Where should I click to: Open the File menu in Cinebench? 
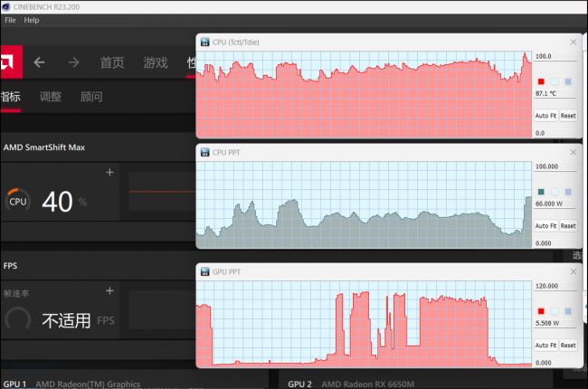[x=10, y=20]
